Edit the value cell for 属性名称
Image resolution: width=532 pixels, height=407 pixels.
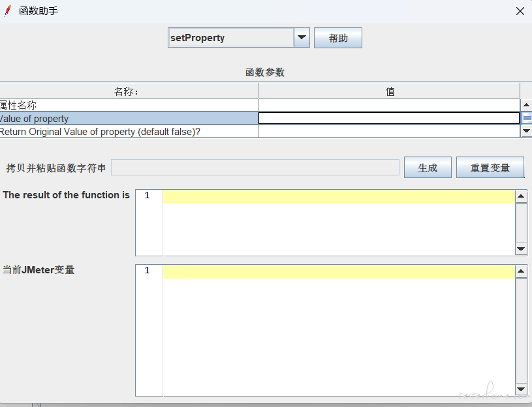[389, 105]
